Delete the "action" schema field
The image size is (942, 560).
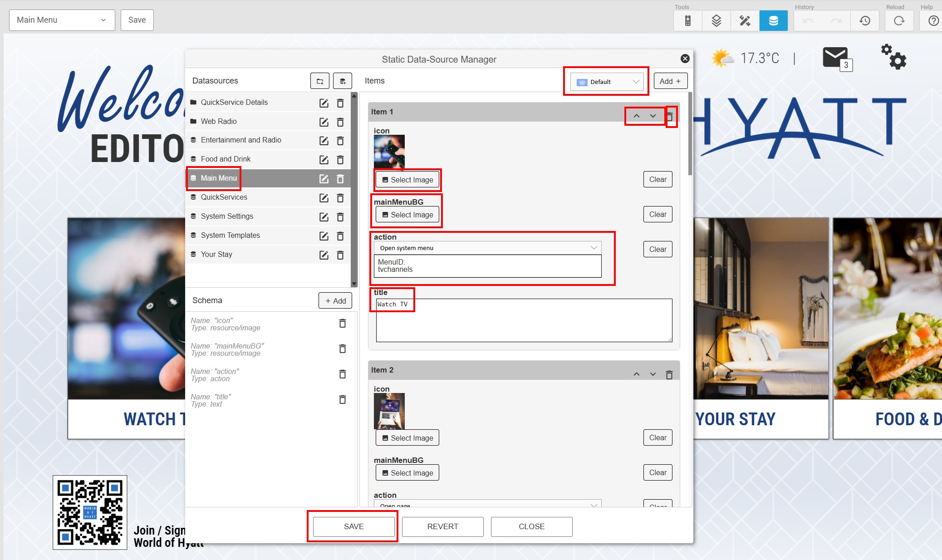tap(343, 374)
